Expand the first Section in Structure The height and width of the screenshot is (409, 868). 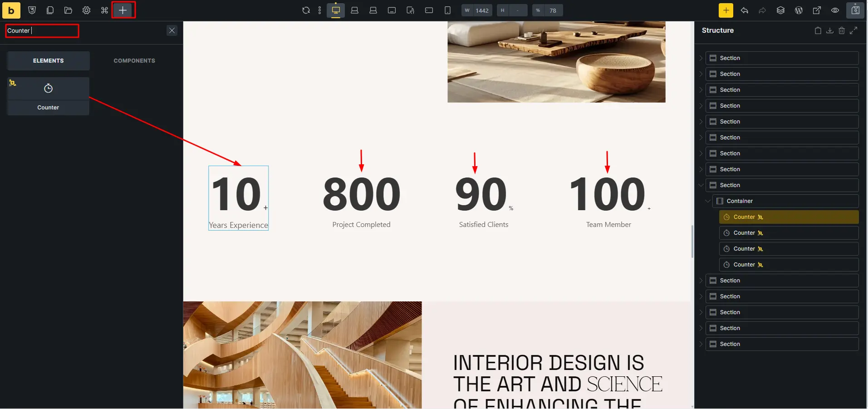tap(701, 58)
